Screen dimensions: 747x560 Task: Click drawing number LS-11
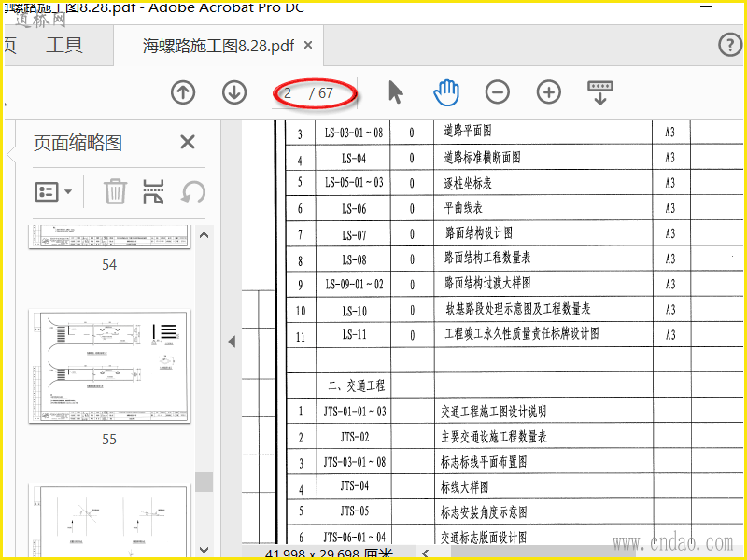pyautogui.click(x=354, y=335)
